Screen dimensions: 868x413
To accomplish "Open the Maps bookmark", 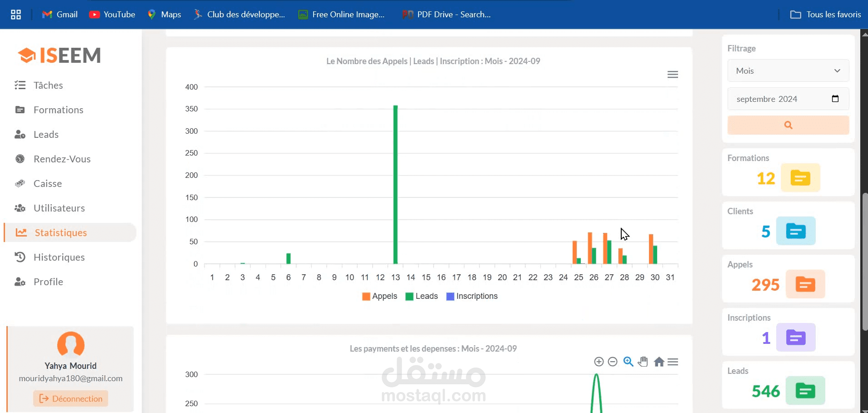I will point(165,15).
